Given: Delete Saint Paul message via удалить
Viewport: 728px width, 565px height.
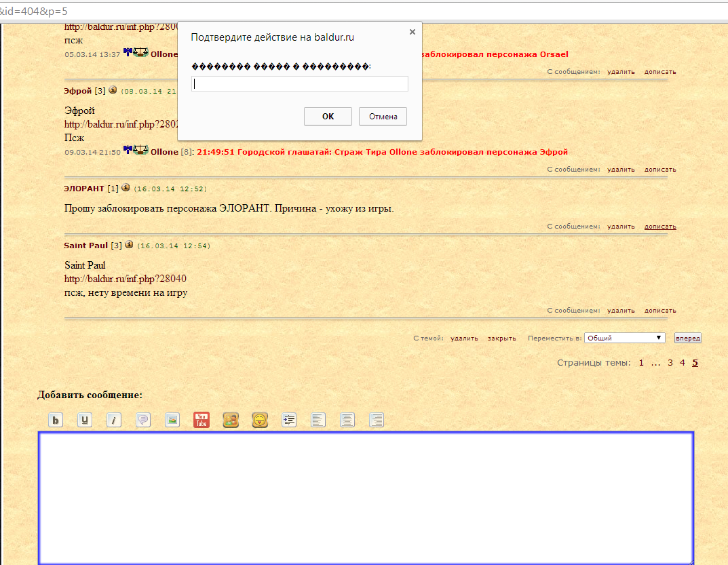Looking at the screenshot, I should pos(621,311).
